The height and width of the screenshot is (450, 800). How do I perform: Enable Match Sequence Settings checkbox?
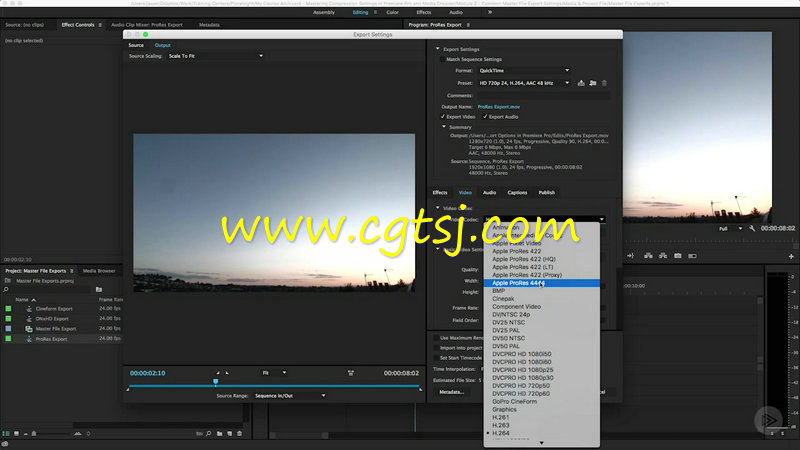442,60
